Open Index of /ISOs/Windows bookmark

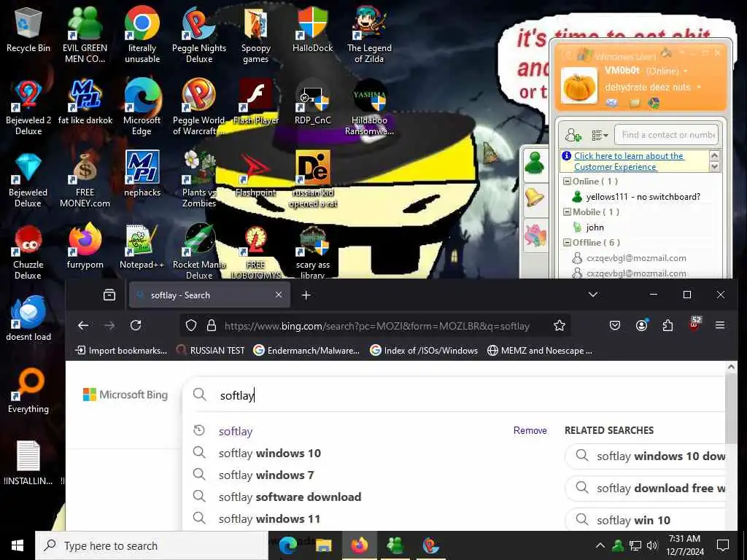pyautogui.click(x=424, y=351)
